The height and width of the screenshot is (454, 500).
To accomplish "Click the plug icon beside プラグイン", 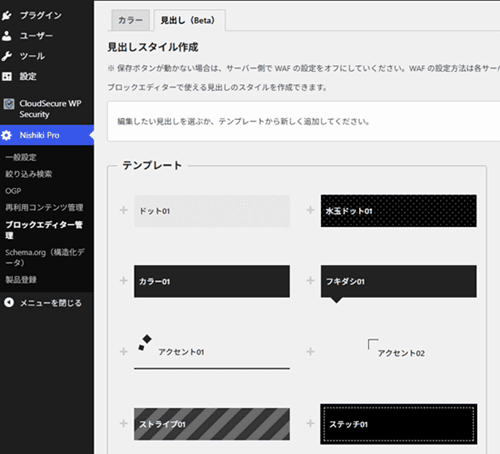I will tap(7, 15).
